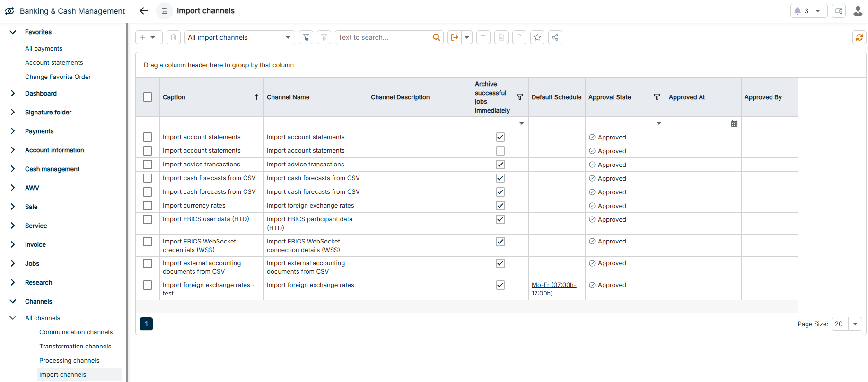Screen dimensions: 868x382
Task: Select the Import advice transactions row checkbox
Action: click(148, 165)
